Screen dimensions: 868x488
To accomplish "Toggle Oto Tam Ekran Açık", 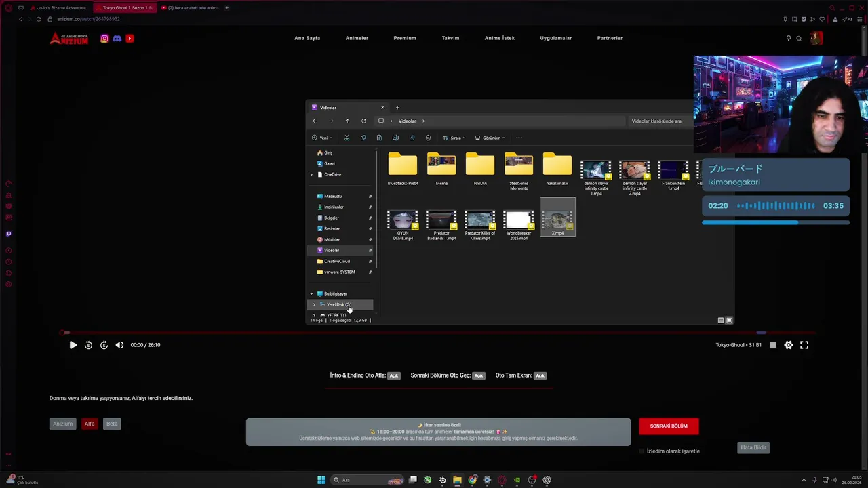I will (540, 375).
